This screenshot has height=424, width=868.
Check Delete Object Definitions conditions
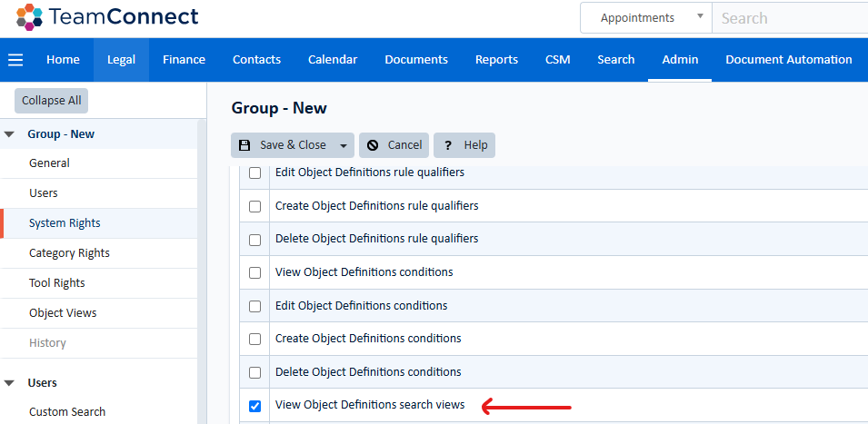254,373
